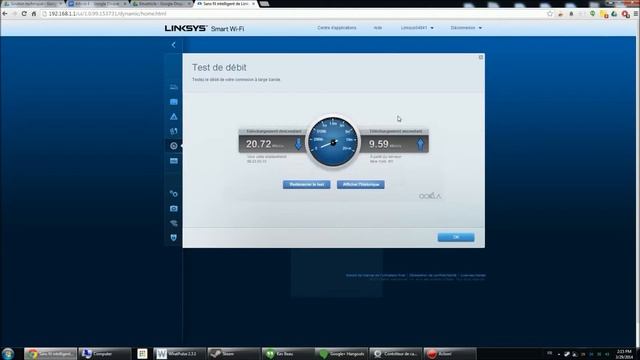Click the 20.72 download speed value

pos(258,144)
